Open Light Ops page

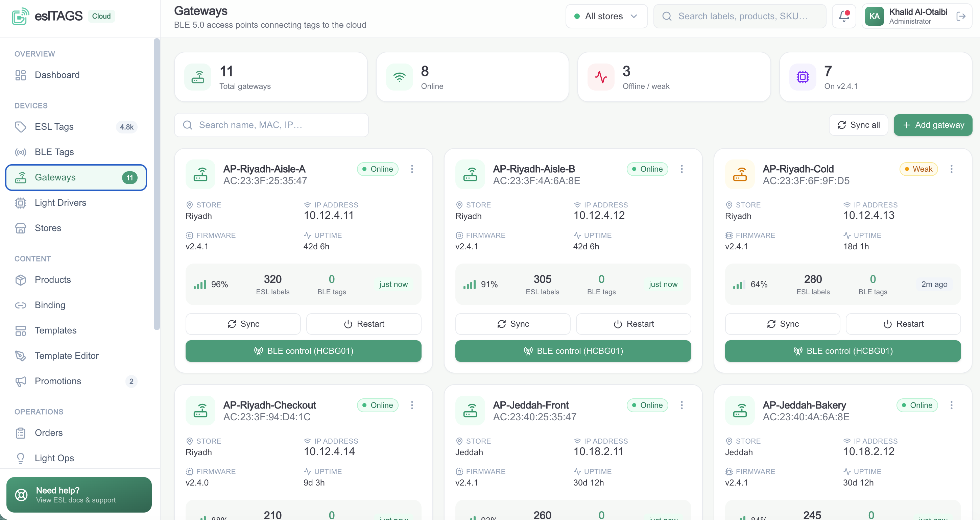tap(76, 458)
